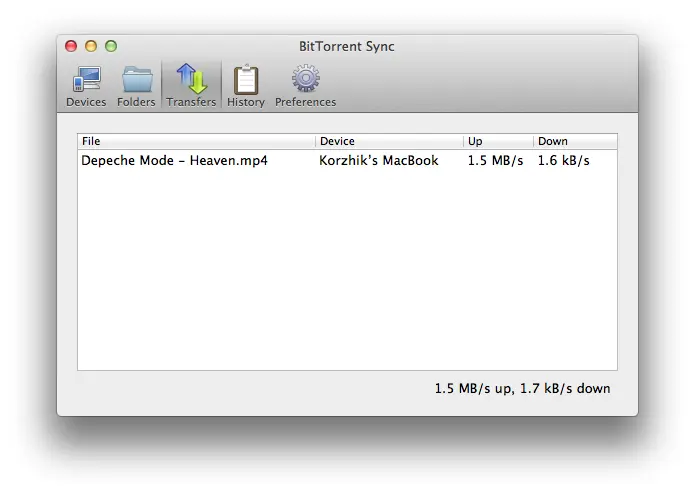
Task: Sort by File column header
Action: click(196, 141)
